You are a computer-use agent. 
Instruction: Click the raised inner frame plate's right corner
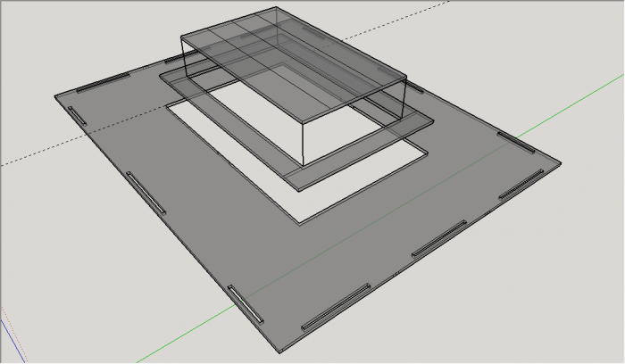pyautogui.click(x=434, y=117)
